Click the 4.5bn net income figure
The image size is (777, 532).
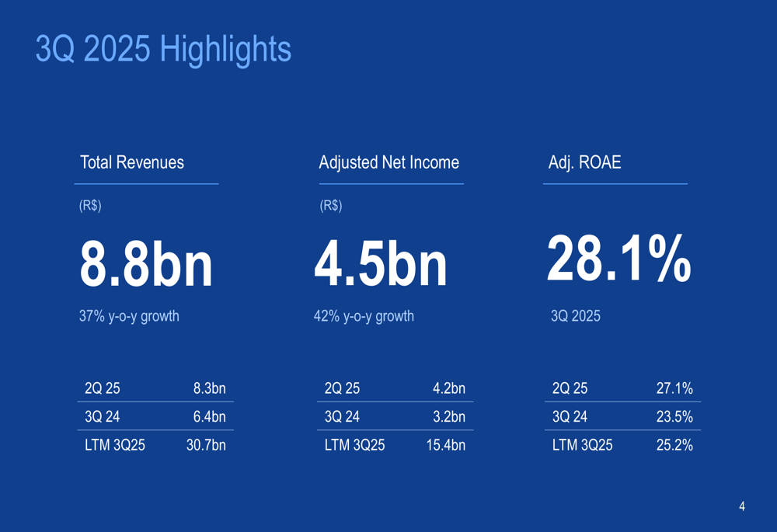[x=382, y=263]
